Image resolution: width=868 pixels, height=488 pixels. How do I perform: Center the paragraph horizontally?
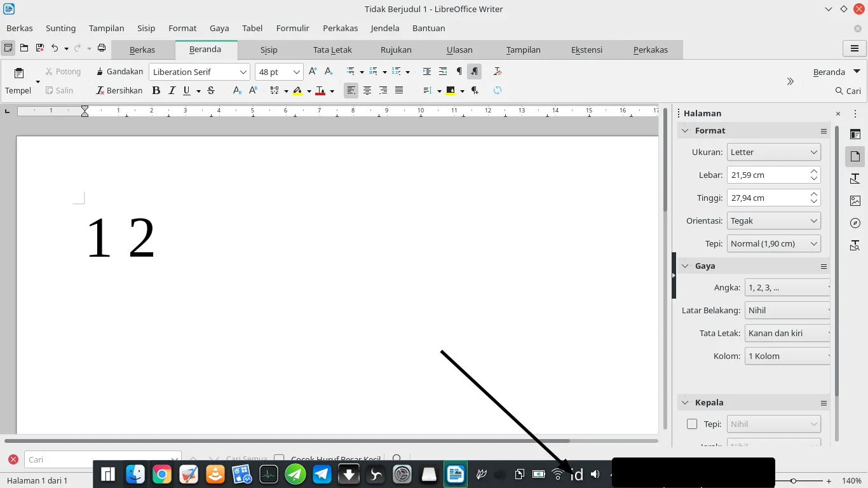tap(367, 91)
